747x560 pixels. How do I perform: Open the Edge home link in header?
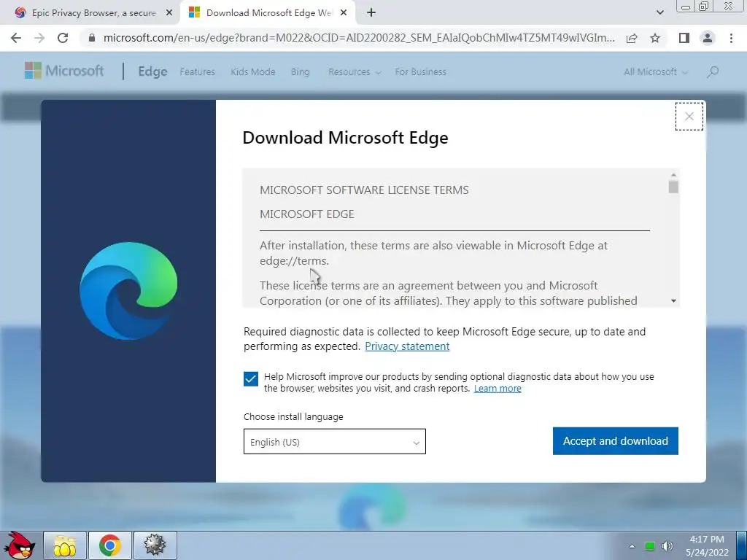click(152, 71)
